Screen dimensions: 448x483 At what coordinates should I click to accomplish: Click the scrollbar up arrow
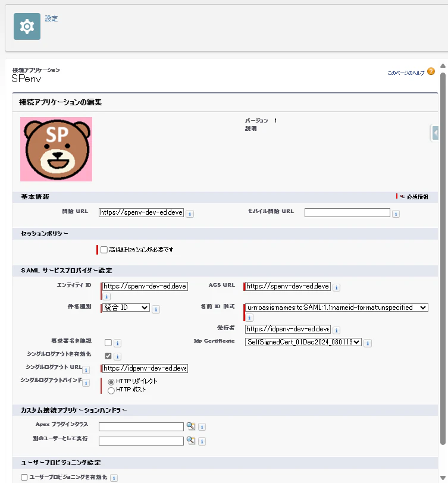coord(443,65)
